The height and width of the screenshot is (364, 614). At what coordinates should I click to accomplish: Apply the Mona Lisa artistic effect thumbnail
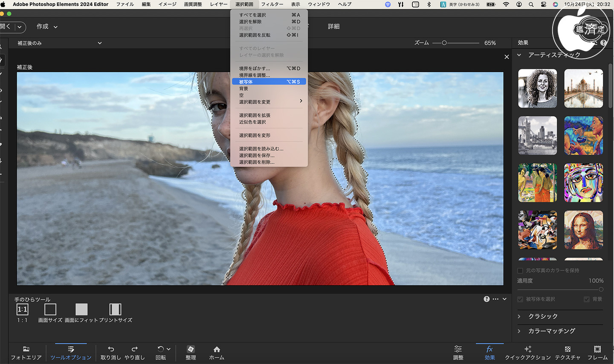click(x=583, y=230)
